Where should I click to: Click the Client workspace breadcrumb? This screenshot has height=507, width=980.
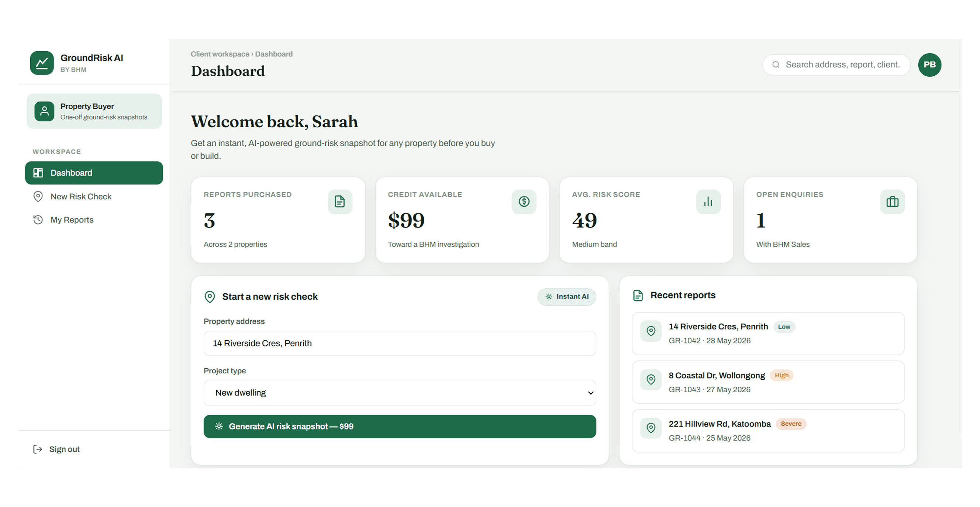pos(220,54)
